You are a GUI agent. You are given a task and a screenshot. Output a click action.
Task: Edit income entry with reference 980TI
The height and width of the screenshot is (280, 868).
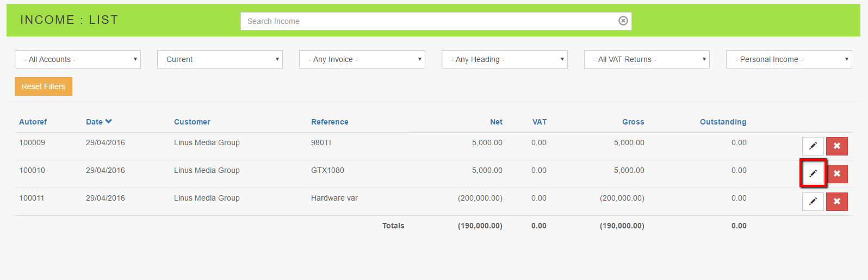pyautogui.click(x=813, y=146)
